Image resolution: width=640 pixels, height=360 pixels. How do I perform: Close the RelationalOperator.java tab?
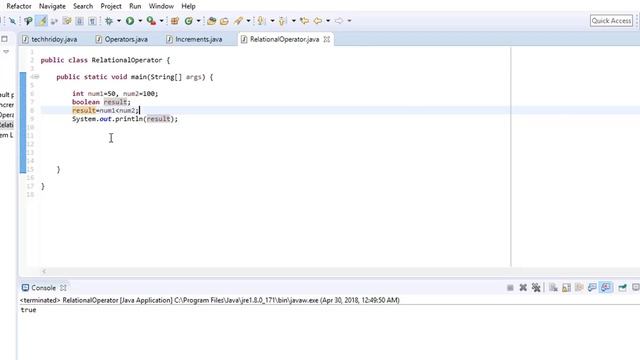(327, 40)
